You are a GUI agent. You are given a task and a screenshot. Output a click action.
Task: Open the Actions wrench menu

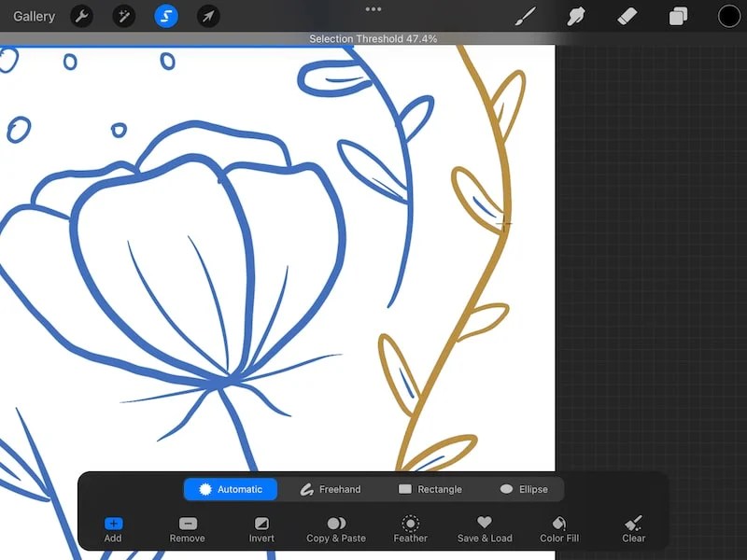coord(82,16)
